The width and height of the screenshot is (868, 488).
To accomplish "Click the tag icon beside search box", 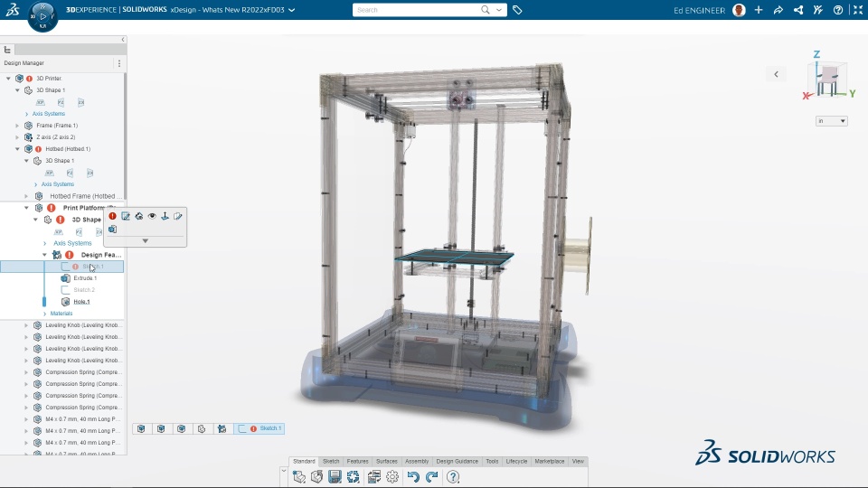I will 517,10.
